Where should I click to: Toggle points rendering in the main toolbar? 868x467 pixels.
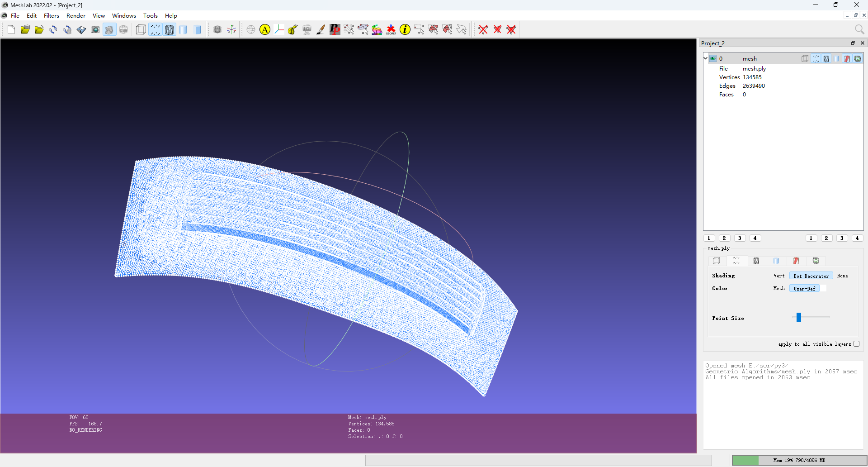[x=155, y=30]
